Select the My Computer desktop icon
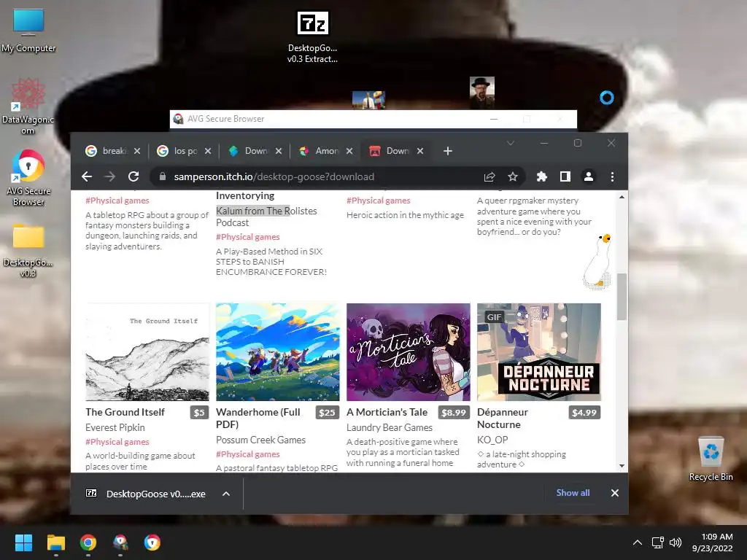 (x=28, y=31)
